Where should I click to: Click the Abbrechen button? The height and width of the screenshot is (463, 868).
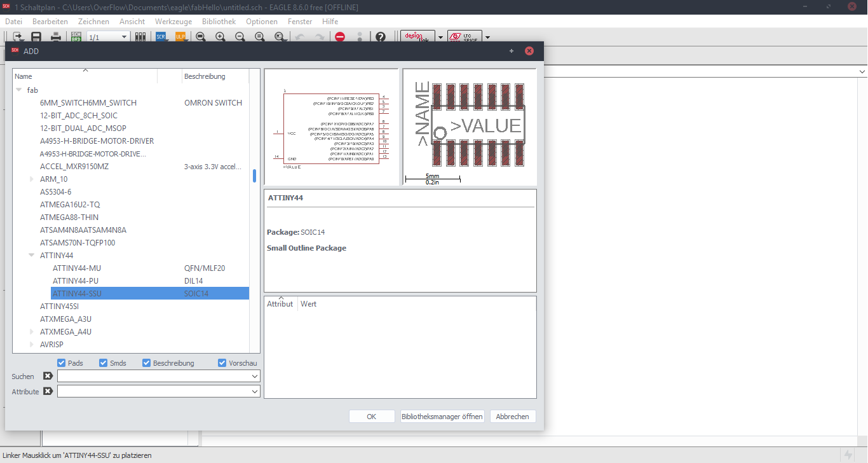(512, 417)
